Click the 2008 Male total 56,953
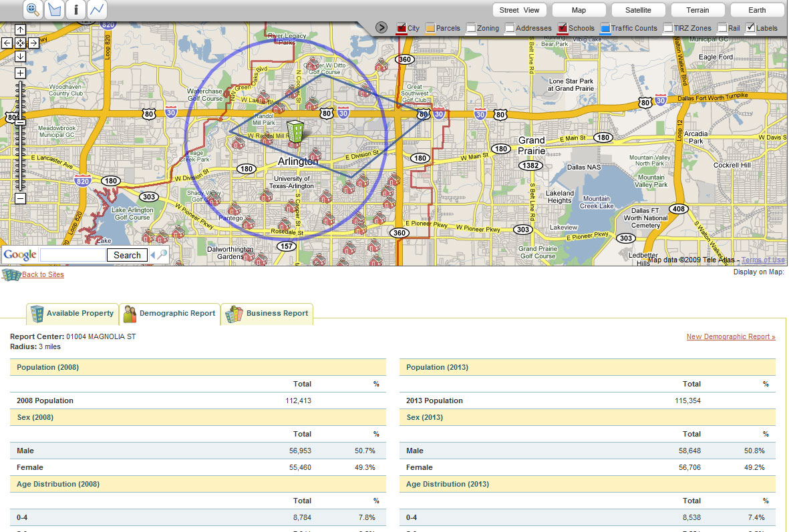Image resolution: width=789 pixels, height=532 pixels. tap(301, 451)
